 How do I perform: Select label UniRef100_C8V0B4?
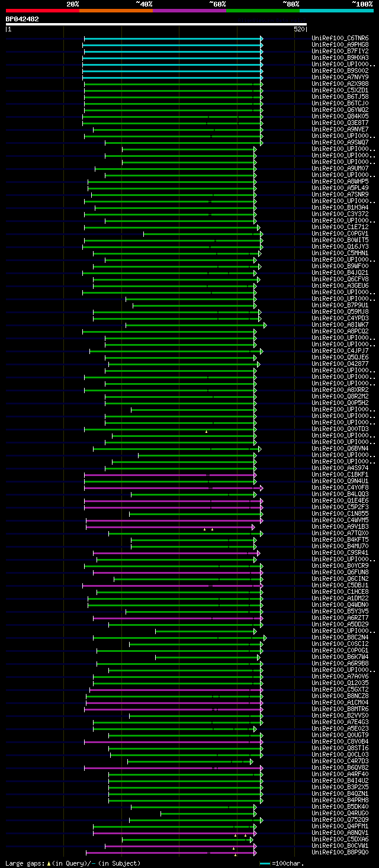click(340, 742)
